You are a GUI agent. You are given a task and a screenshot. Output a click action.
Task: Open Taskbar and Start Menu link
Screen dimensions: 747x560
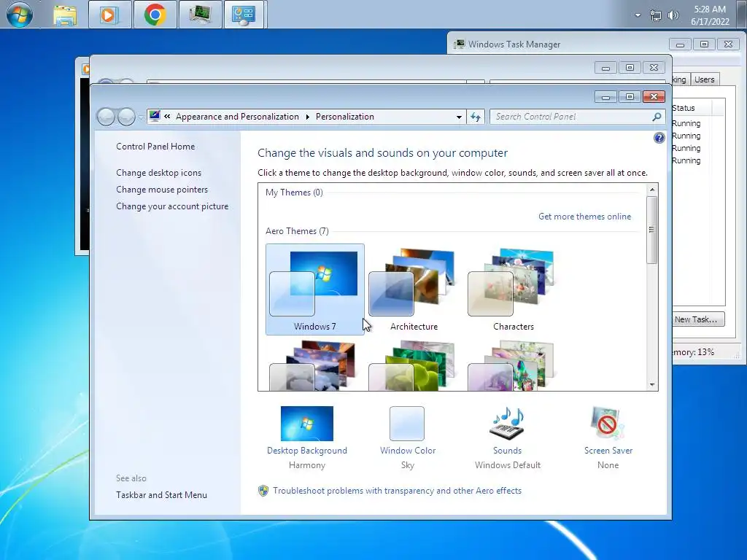[x=161, y=495]
